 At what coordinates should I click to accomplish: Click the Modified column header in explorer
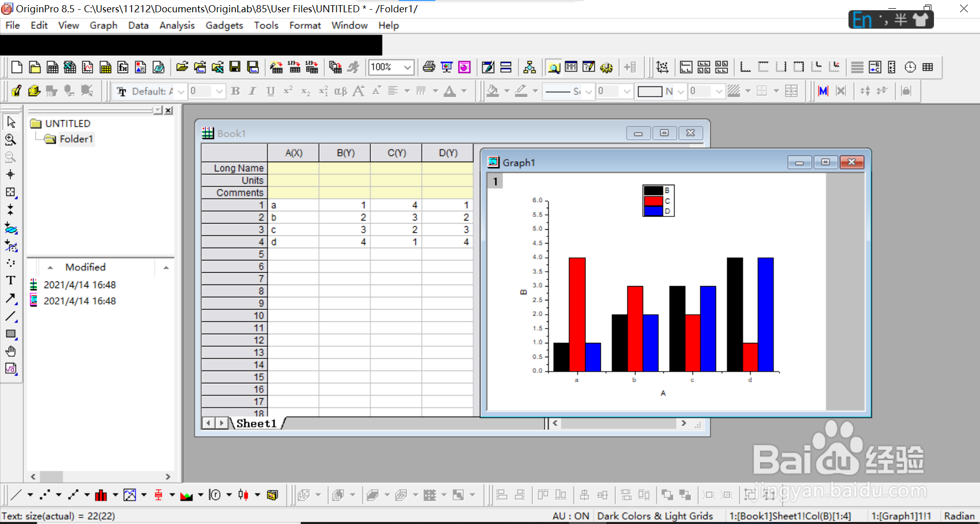pyautogui.click(x=85, y=267)
